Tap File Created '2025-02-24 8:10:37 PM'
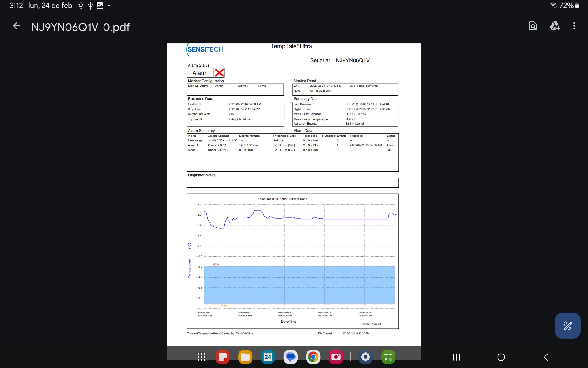Viewport: 588px width, 368px height. [x=356, y=334]
